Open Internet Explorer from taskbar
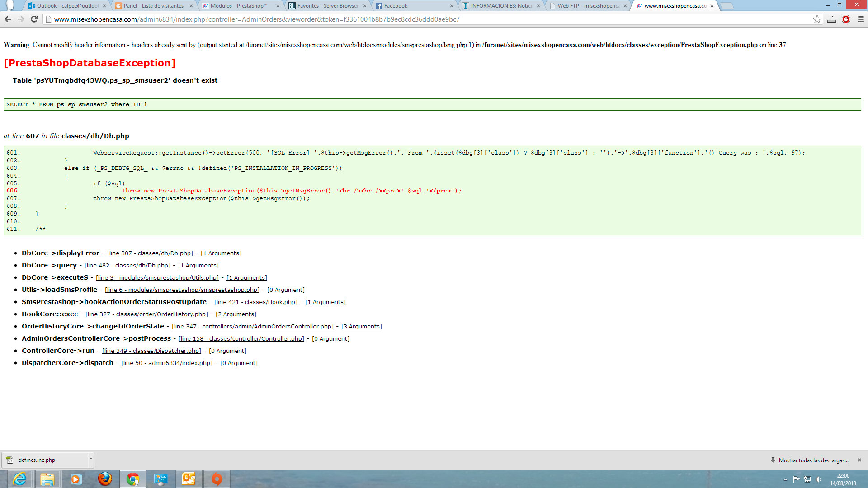The height and width of the screenshot is (488, 868). click(x=19, y=479)
